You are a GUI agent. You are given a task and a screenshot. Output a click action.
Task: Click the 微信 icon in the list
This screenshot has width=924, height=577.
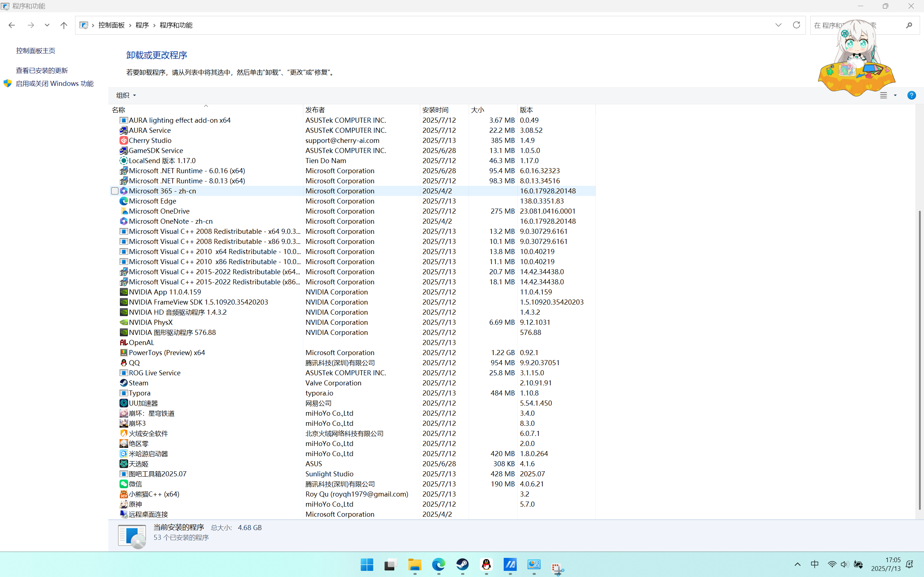pyautogui.click(x=123, y=484)
